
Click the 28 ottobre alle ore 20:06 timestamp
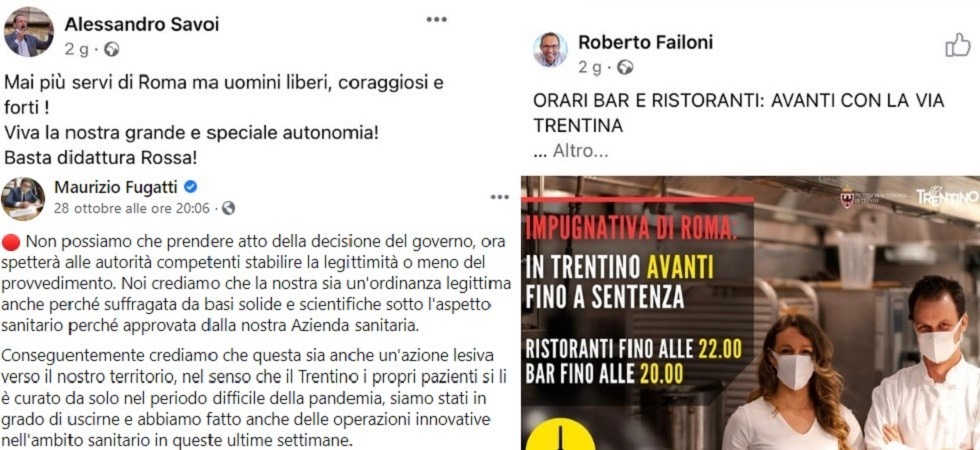132,208
